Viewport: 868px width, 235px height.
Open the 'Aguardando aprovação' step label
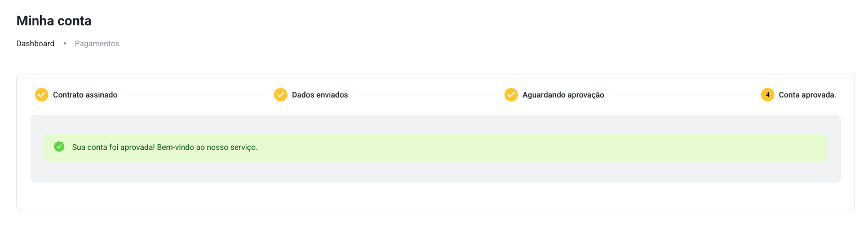(563, 95)
